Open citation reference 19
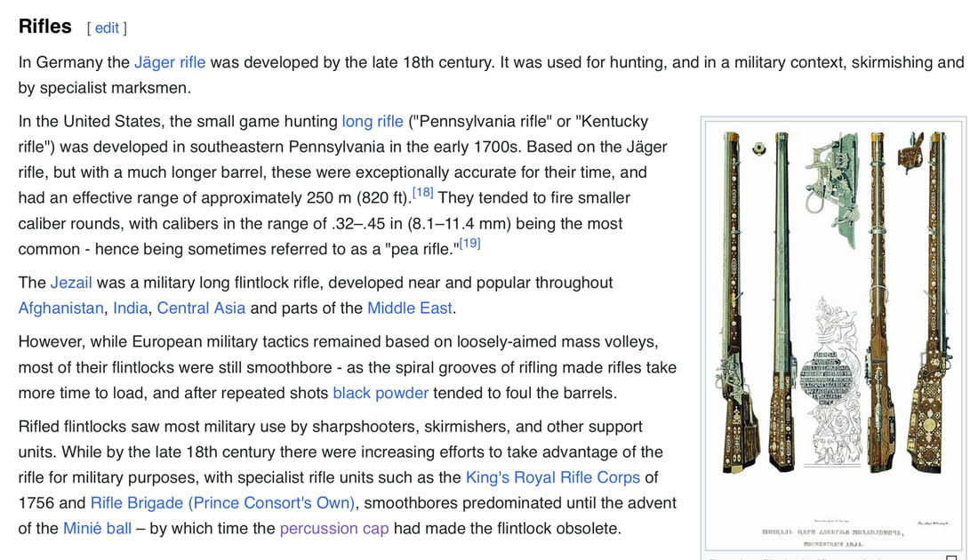 click(x=469, y=244)
